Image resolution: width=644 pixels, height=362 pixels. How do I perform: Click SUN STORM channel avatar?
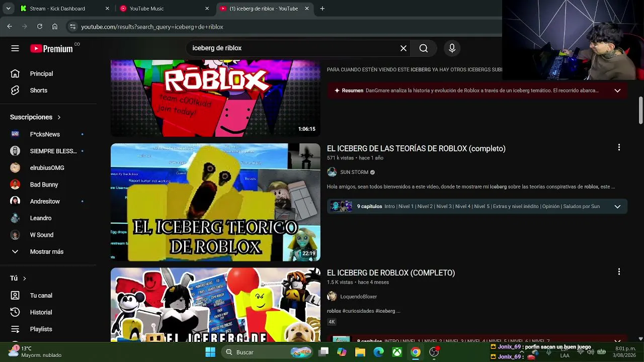click(x=332, y=172)
